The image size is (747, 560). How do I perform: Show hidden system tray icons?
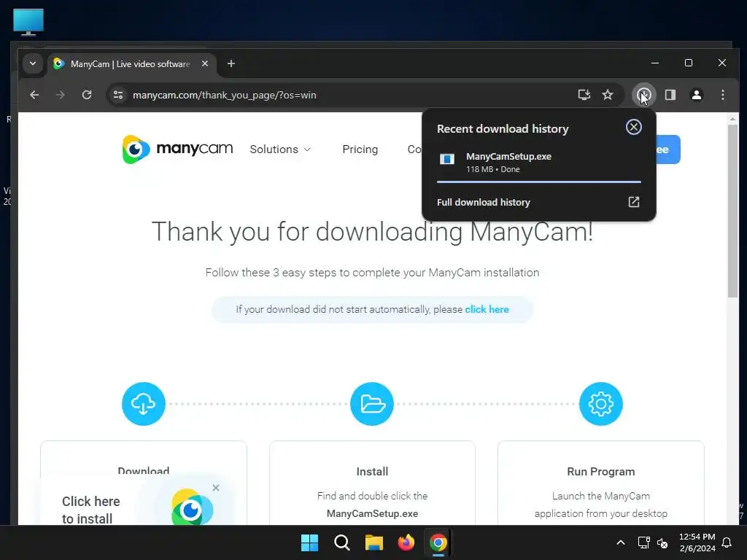click(x=620, y=542)
